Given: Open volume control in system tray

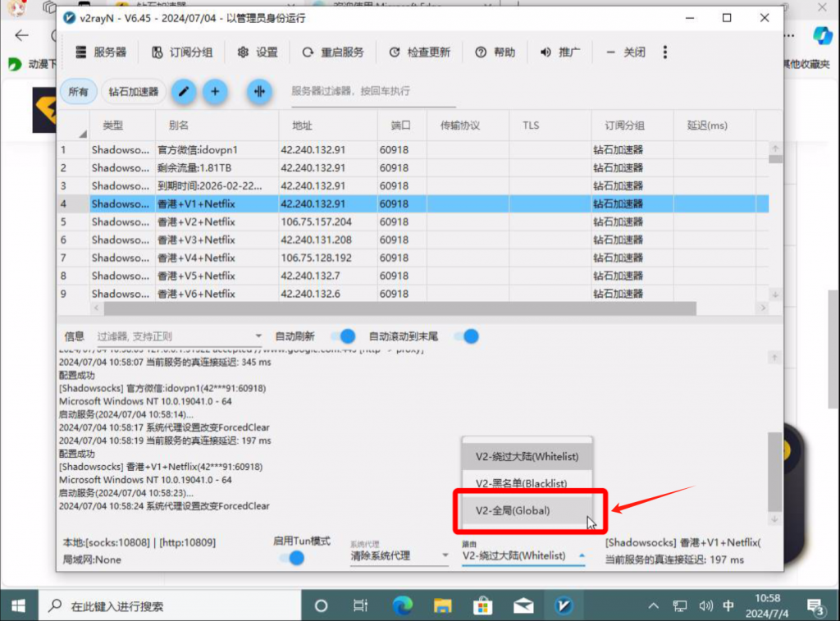Looking at the screenshot, I should [x=705, y=606].
